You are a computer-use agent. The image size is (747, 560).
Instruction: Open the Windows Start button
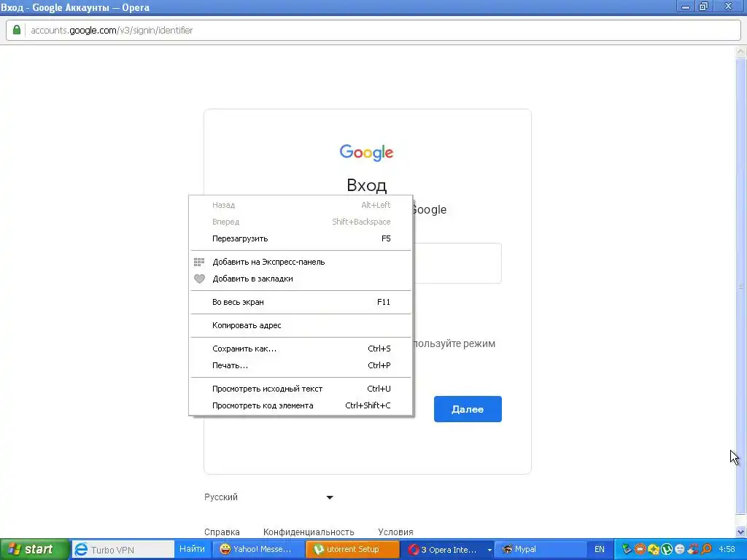[x=34, y=550]
